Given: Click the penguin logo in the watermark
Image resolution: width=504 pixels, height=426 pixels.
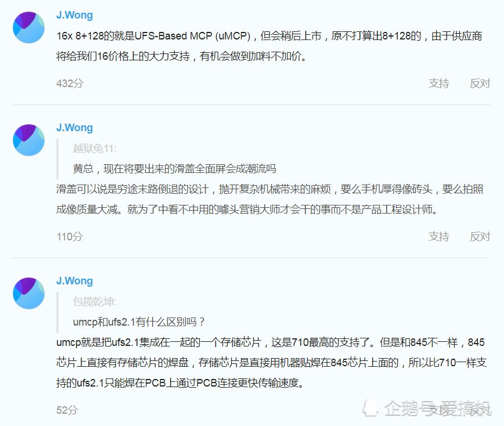Looking at the screenshot, I should tap(370, 408).
